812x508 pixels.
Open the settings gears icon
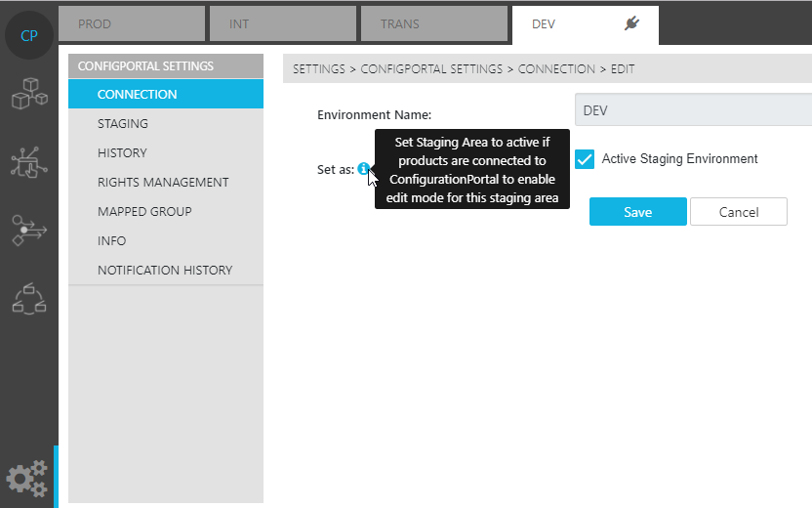26,478
